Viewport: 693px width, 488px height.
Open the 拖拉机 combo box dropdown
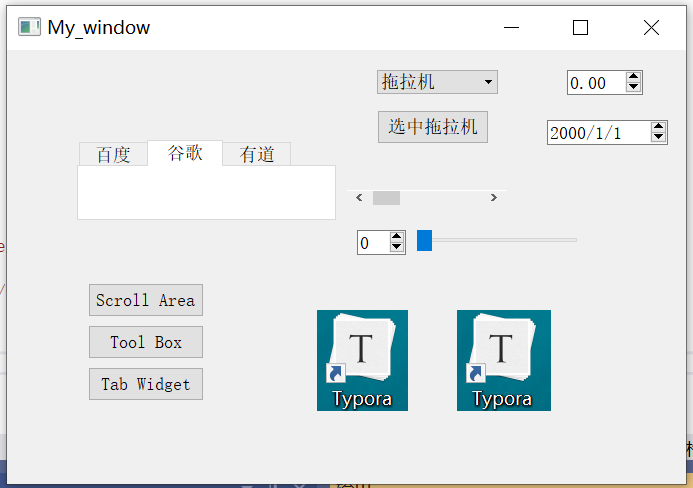[437, 82]
